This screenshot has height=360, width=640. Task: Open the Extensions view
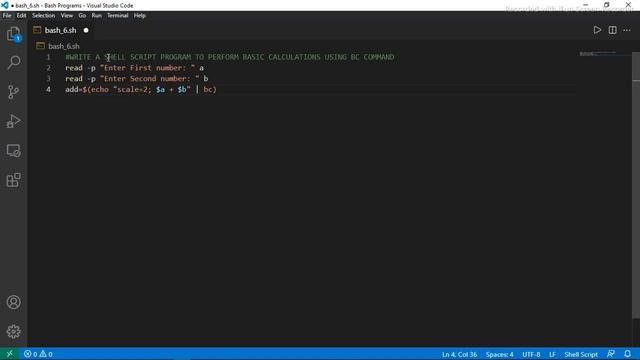point(13,180)
